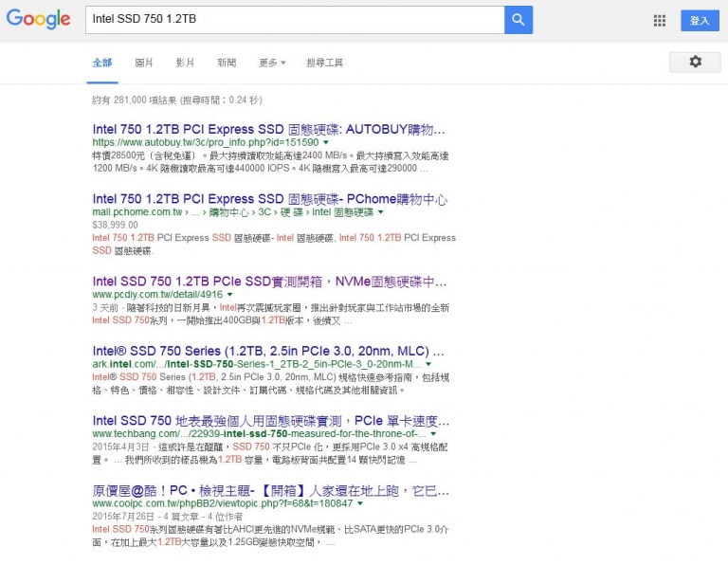Click the www.techbang.com green URL text
Screen dimensions: 728x565
pyautogui.click(x=259, y=433)
